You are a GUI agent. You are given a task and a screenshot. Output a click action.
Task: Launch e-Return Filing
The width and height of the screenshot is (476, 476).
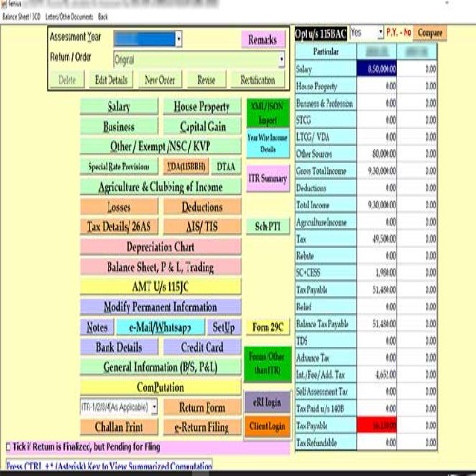click(x=202, y=427)
